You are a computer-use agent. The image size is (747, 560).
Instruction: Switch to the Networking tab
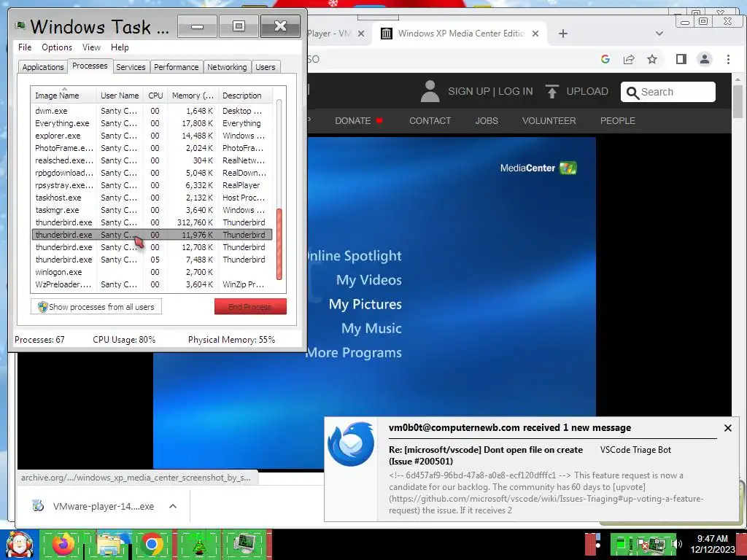(227, 67)
